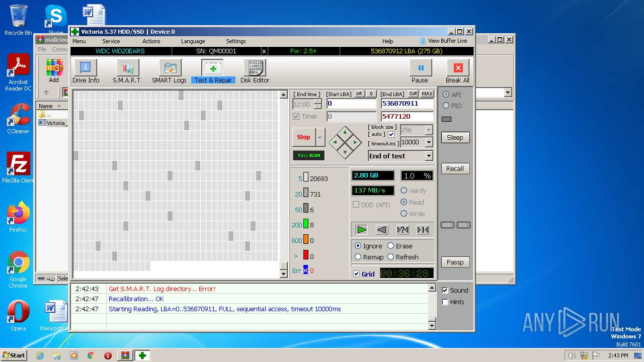Select the Refresh action option

[403, 257]
